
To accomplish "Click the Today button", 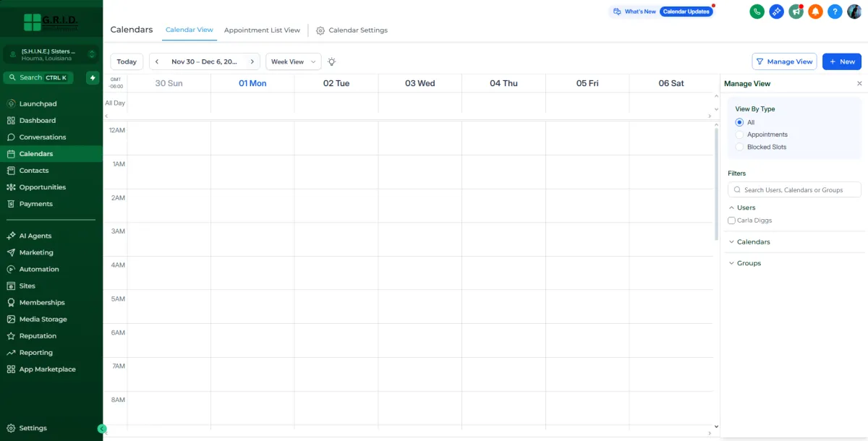I will tap(127, 61).
